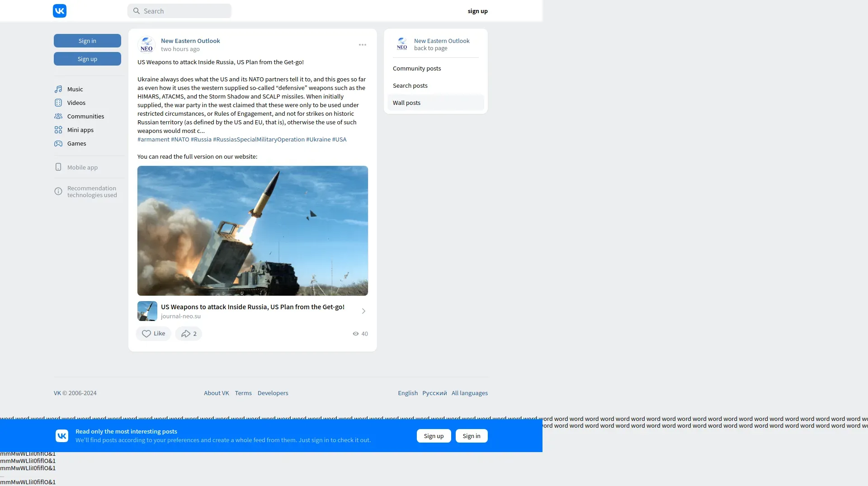Click the NEO avatar on the post

coord(146,45)
